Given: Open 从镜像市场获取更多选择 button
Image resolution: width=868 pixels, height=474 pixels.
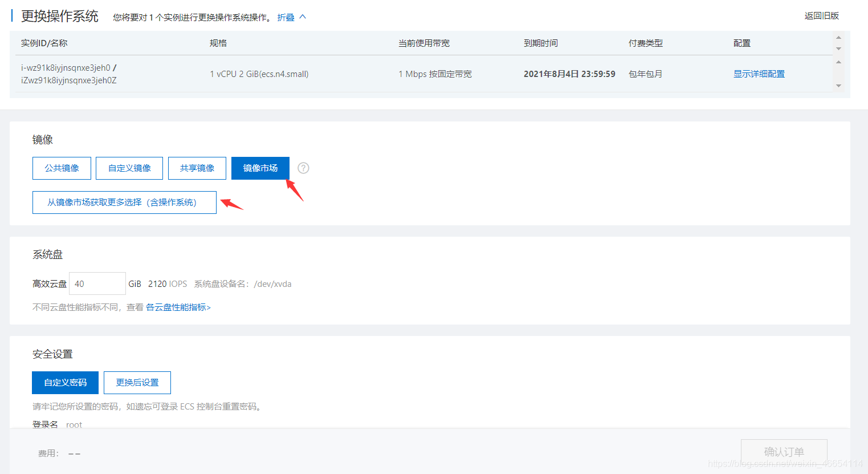Looking at the screenshot, I should [x=124, y=202].
